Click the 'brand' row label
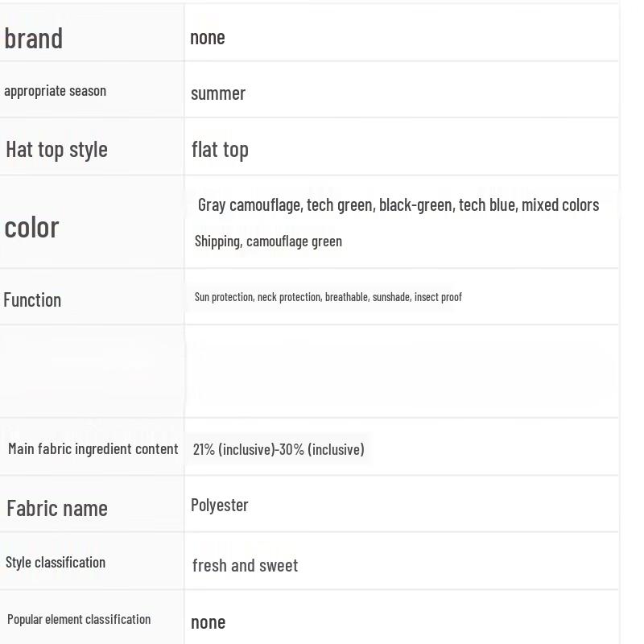 point(34,38)
